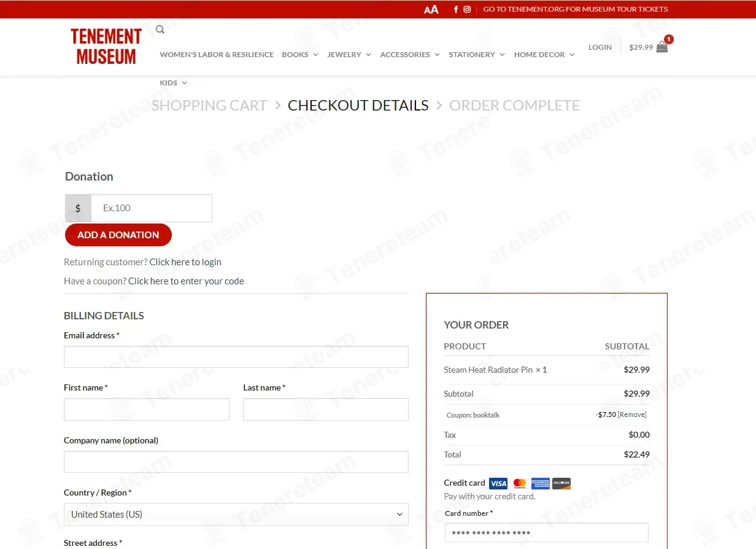This screenshot has height=549, width=756.
Task: Visit the Facebook page icon
Action: [455, 9]
